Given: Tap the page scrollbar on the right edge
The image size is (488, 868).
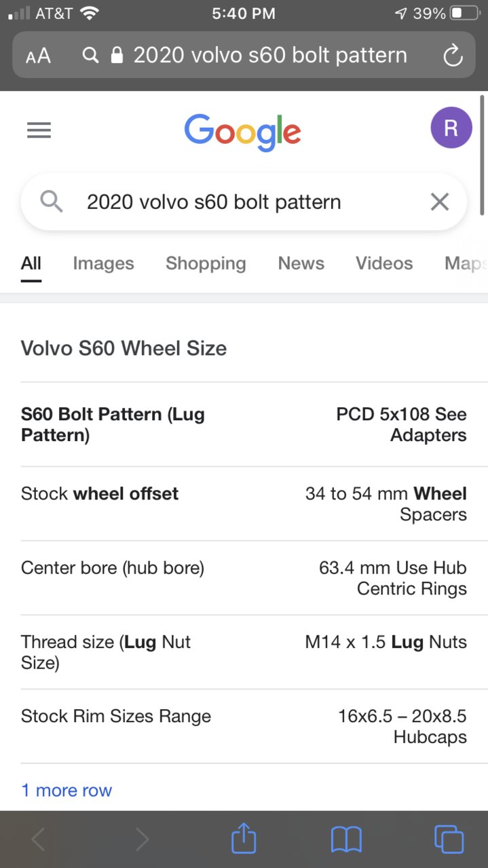Looking at the screenshot, I should [483, 155].
